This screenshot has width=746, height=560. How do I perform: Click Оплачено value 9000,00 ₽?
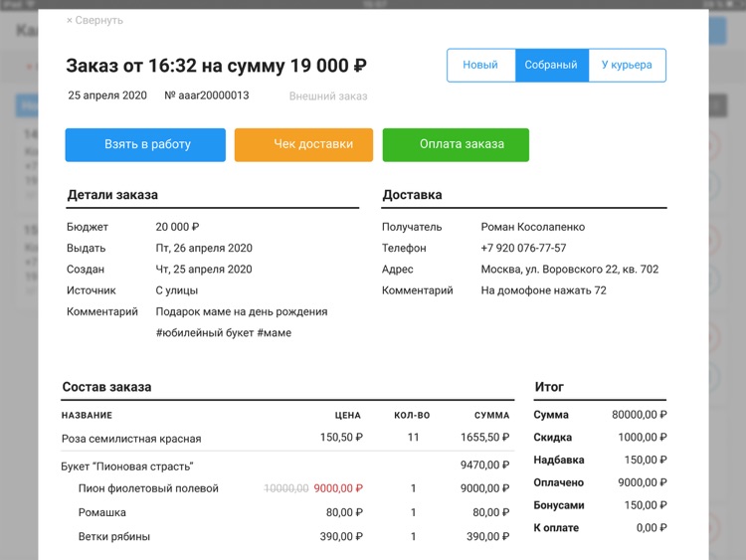[643, 482]
